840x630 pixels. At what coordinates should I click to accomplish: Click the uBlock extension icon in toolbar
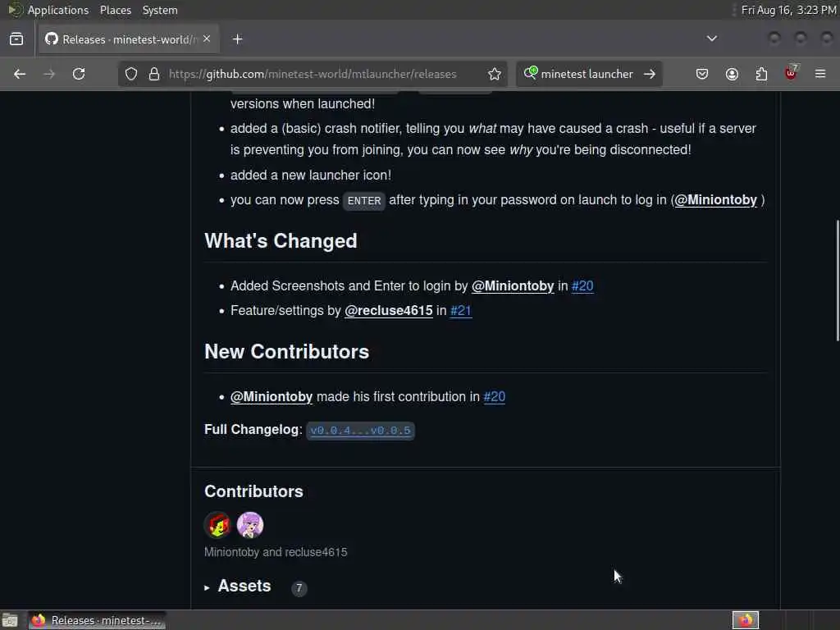coord(792,73)
